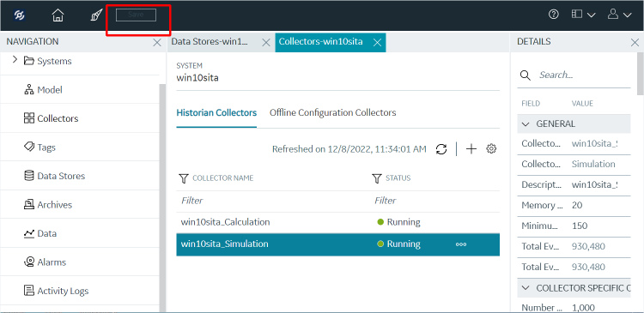The width and height of the screenshot is (644, 313).
Task: Click the Memory value 20
Action: (577, 205)
